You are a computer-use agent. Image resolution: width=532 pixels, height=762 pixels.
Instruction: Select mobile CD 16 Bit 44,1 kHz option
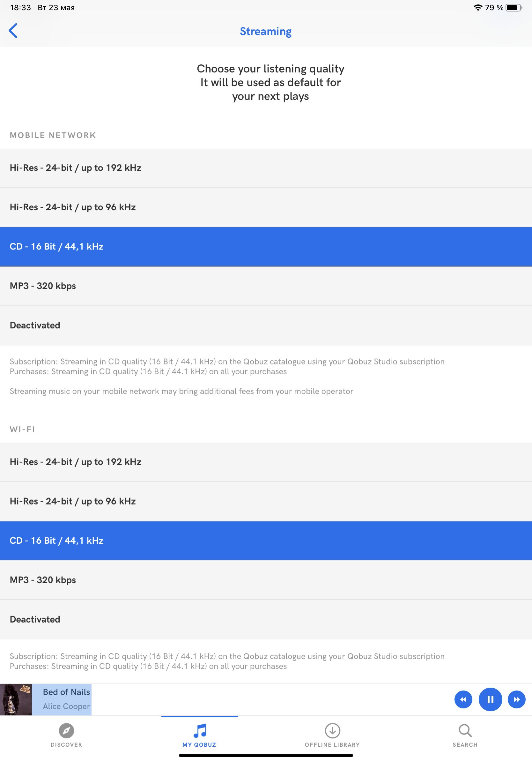click(x=266, y=247)
